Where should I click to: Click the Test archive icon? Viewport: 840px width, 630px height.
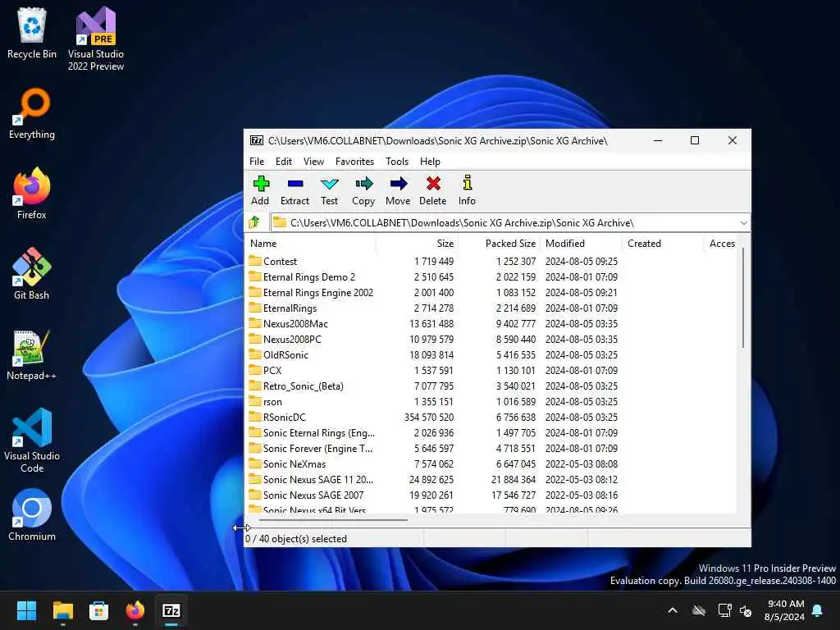coord(329,190)
